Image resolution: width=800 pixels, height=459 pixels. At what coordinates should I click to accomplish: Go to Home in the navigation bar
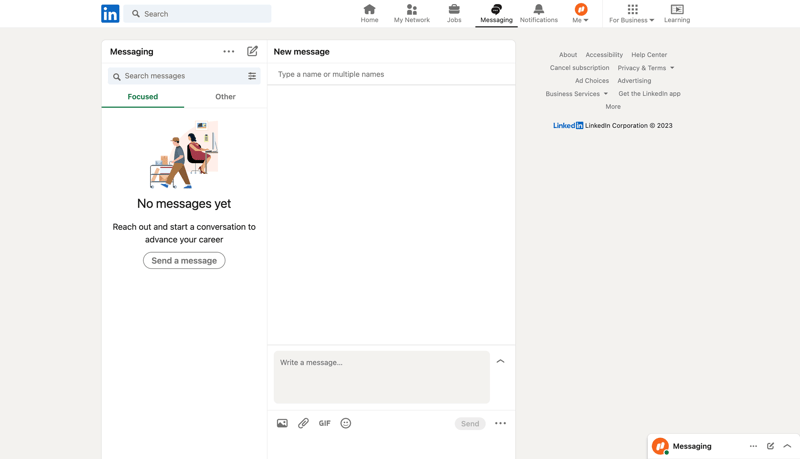click(x=369, y=14)
